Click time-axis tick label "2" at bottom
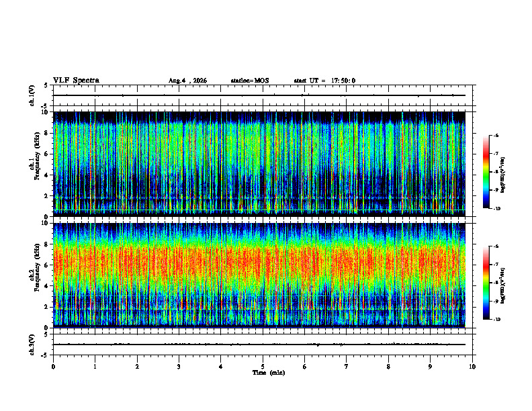 point(137,367)
